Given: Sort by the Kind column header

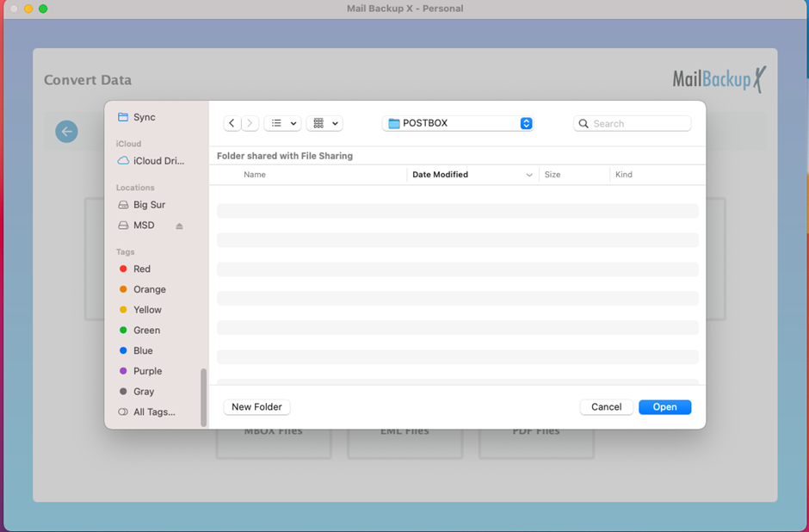Looking at the screenshot, I should (x=623, y=175).
